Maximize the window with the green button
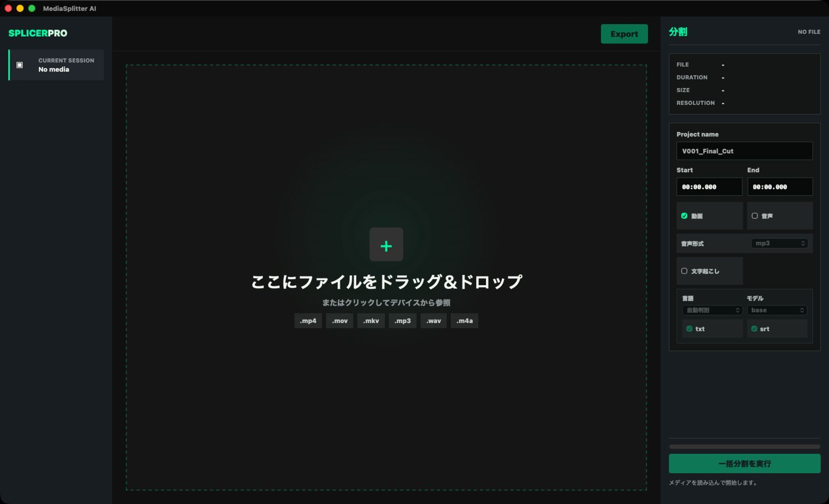 coord(32,8)
